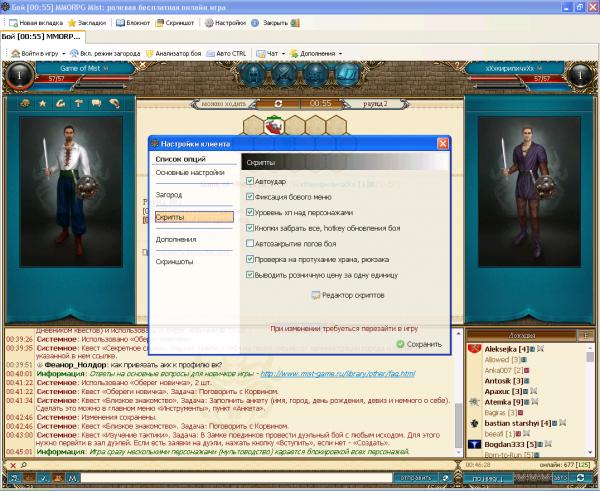
Task: Close the 'Настройки клиента' dialog
Action: (x=443, y=144)
